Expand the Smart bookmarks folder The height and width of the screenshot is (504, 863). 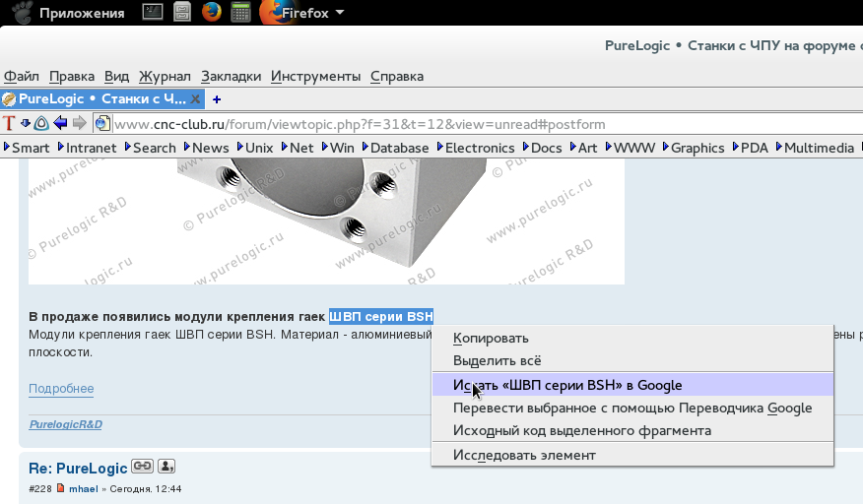tap(27, 148)
